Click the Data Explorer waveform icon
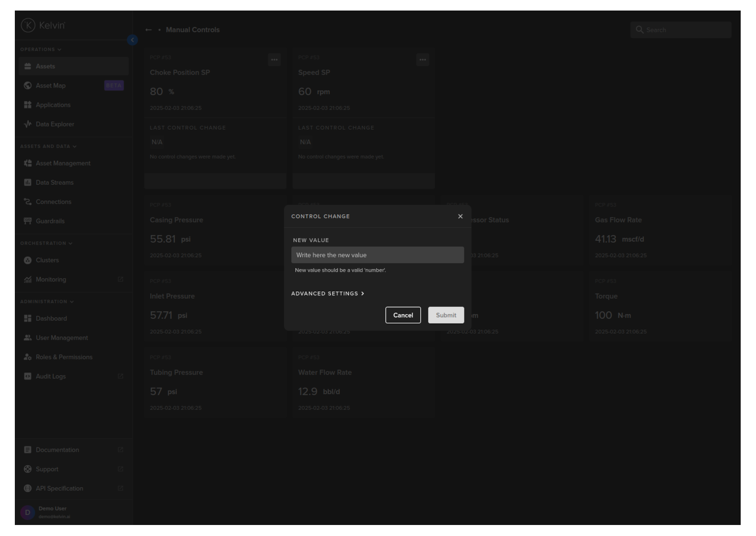Image resolution: width=756 pixels, height=536 pixels. pyautogui.click(x=28, y=124)
